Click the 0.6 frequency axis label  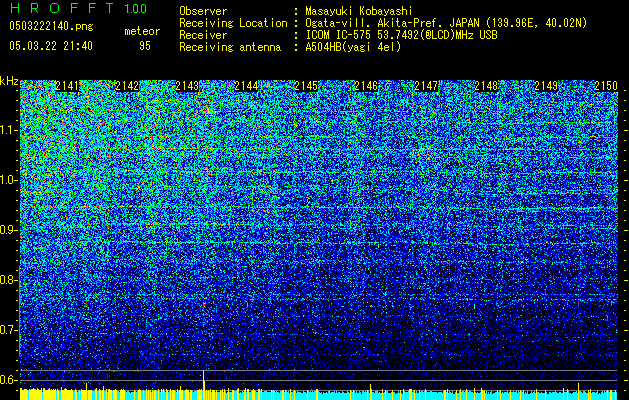9,379
